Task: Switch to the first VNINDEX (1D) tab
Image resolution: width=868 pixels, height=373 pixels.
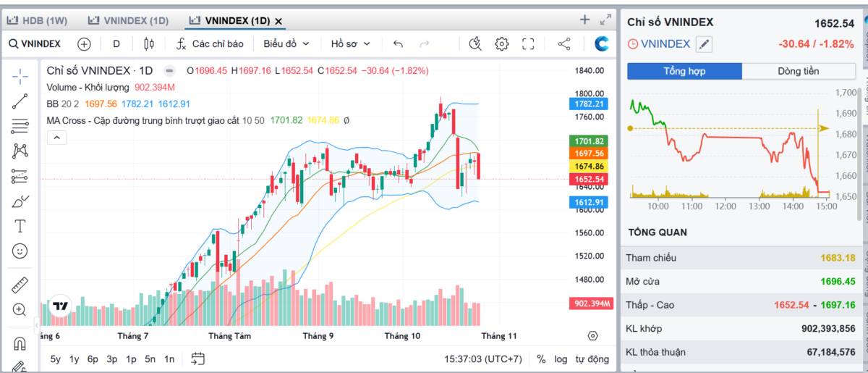Action: point(127,20)
